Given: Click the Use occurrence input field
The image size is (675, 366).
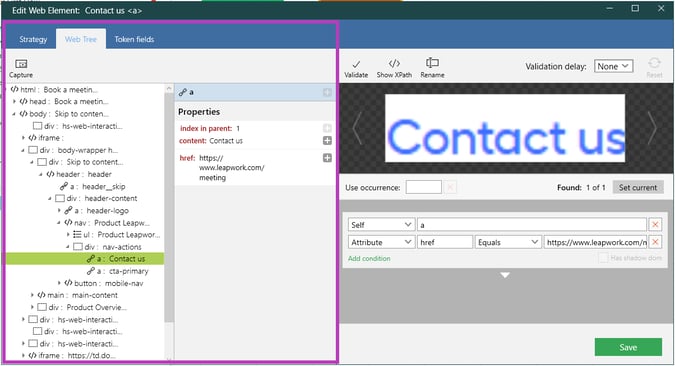Looking at the screenshot, I should pos(423,187).
